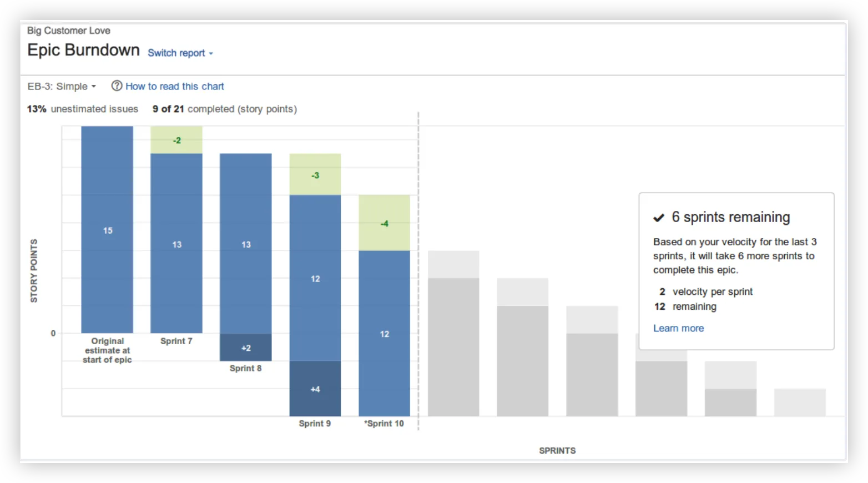The image size is (868, 483).
Task: Click the green -4 segment on Sprint 10
Action: (x=385, y=223)
